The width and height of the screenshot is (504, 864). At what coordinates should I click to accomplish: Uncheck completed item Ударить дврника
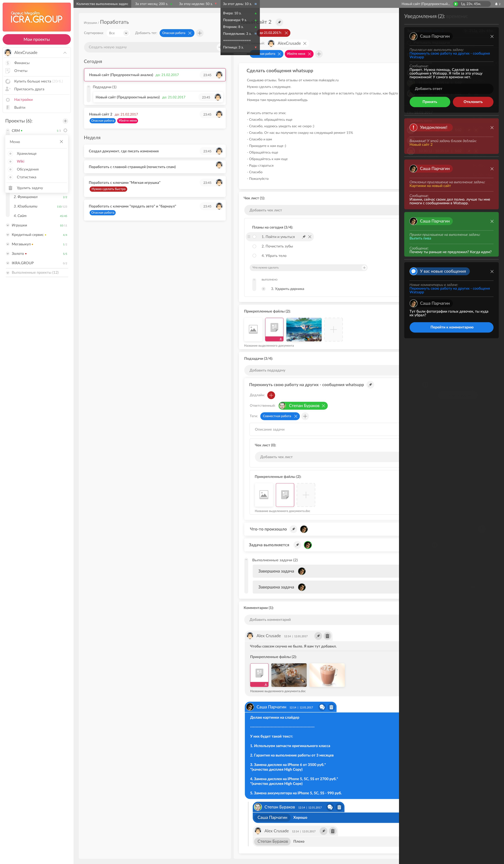click(x=264, y=289)
